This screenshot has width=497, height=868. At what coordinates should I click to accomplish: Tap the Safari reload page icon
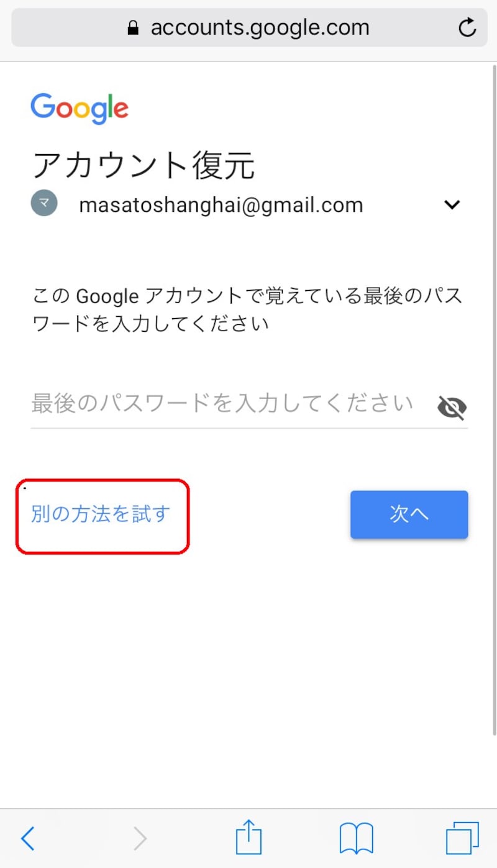pyautogui.click(x=467, y=27)
